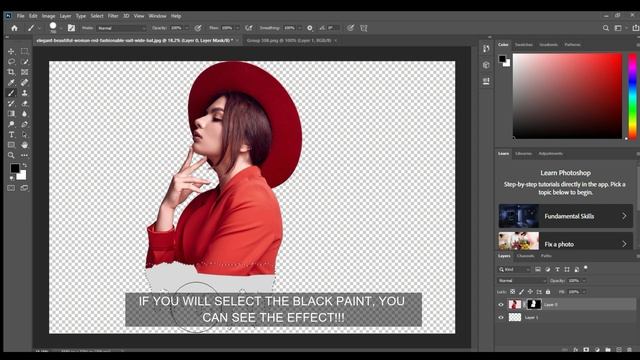
Task: Open brush Mode dropdown showing Normal
Action: click(122, 28)
